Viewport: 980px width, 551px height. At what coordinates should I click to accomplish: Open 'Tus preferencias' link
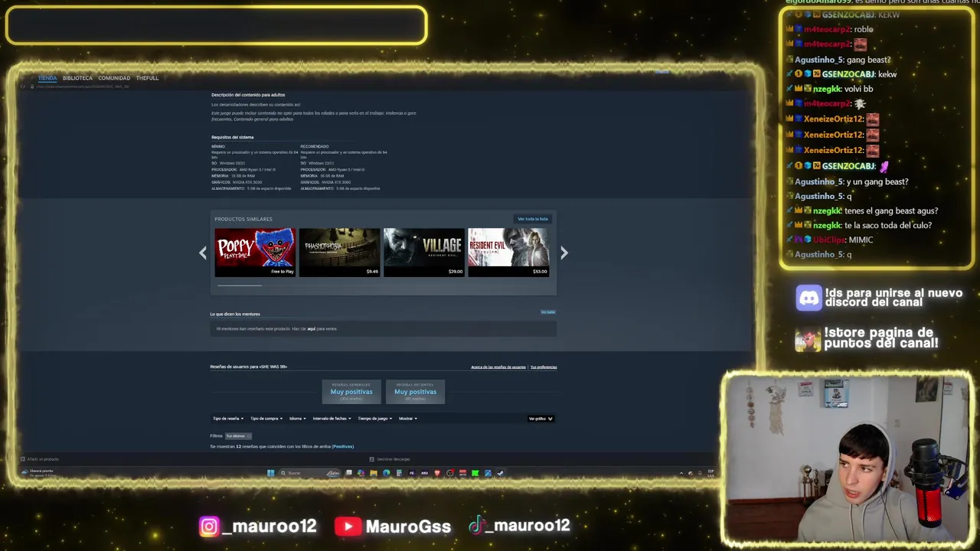tap(544, 367)
